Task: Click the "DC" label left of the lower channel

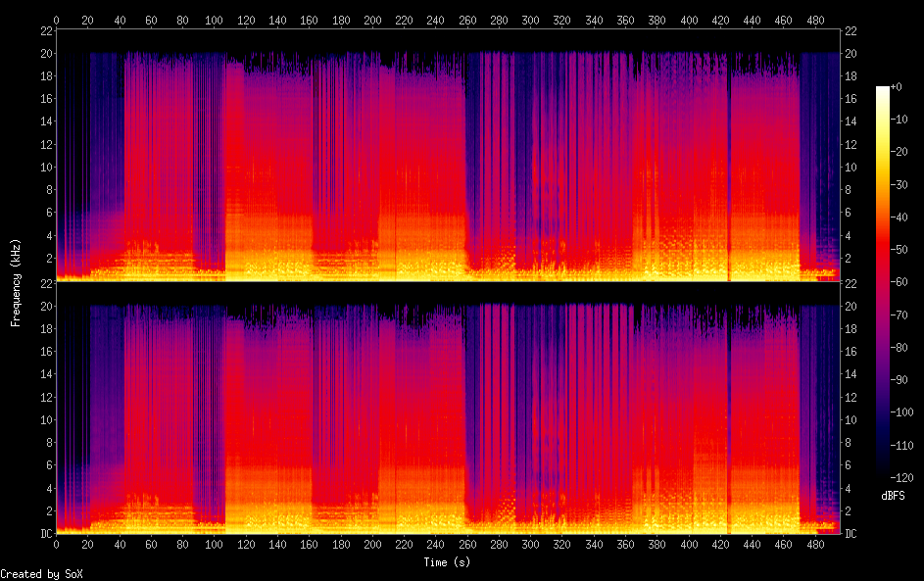Action: [46, 533]
